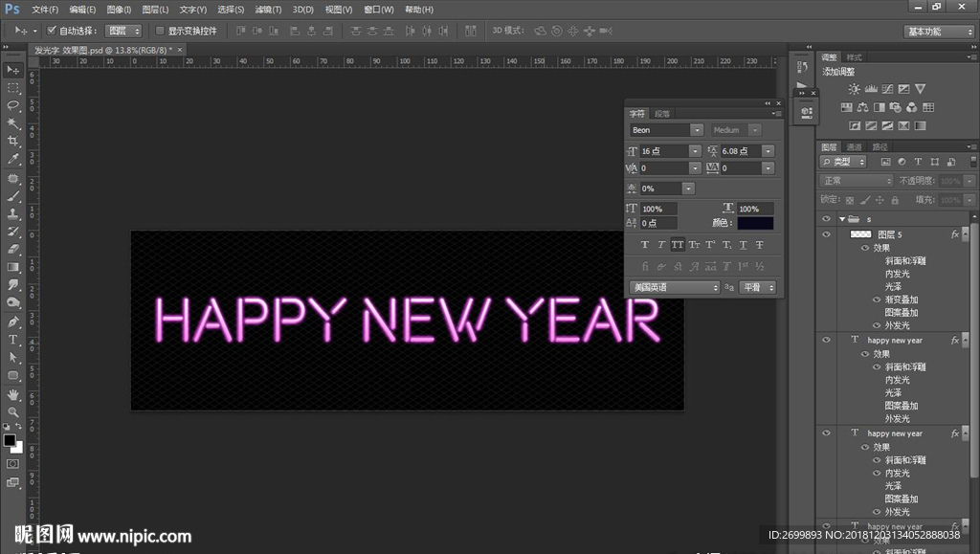
Task: Select the Brush tool
Action: click(12, 196)
